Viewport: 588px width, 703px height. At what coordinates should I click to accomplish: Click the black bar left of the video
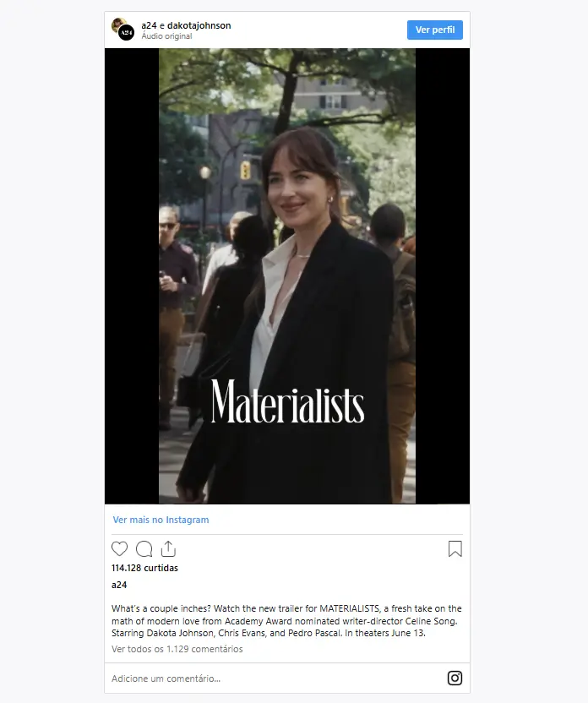coord(132,275)
